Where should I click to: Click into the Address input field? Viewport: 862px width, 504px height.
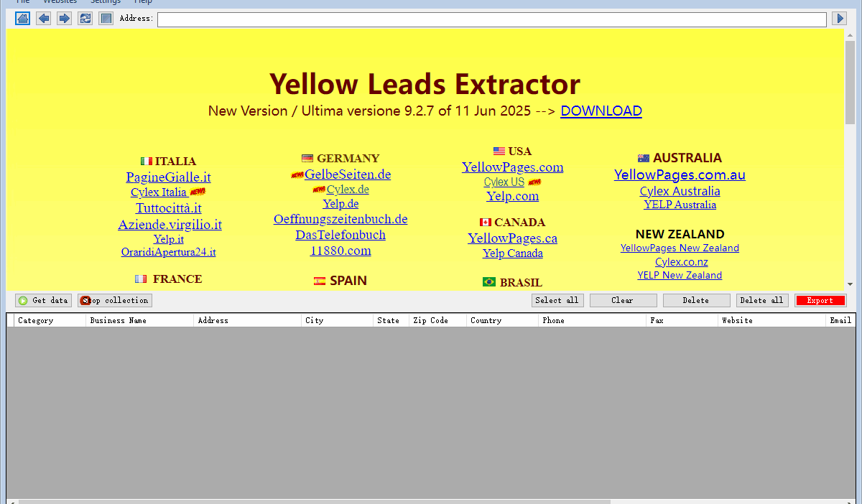492,19
